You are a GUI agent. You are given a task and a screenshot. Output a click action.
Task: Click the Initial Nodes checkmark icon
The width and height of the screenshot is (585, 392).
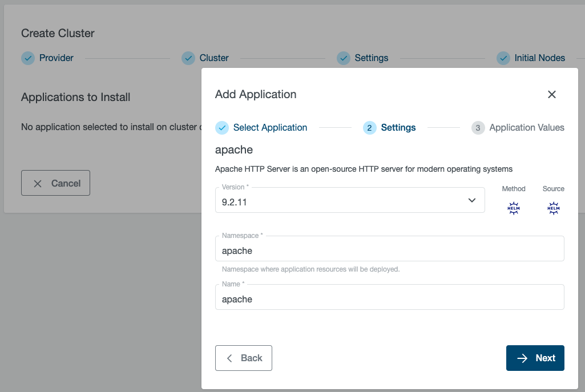point(503,58)
